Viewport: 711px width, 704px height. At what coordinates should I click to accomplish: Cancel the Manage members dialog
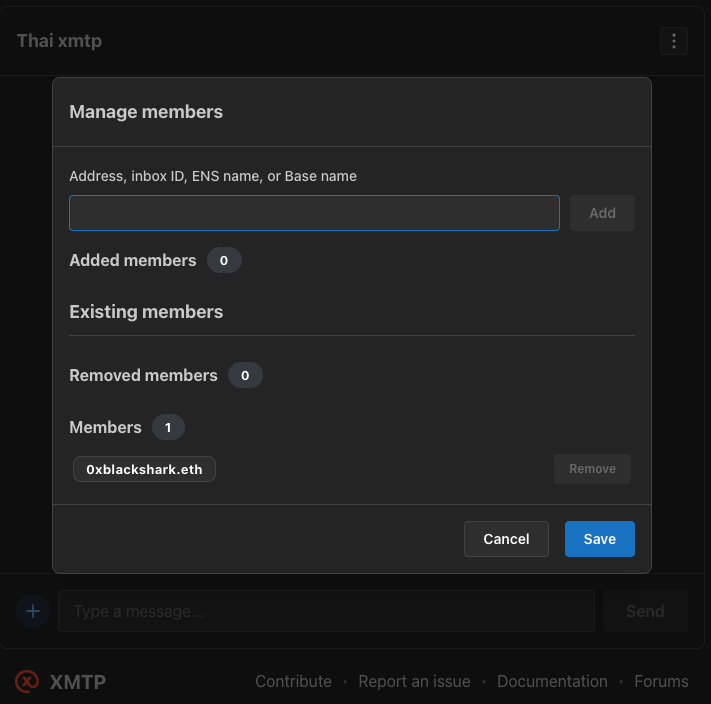click(x=506, y=539)
